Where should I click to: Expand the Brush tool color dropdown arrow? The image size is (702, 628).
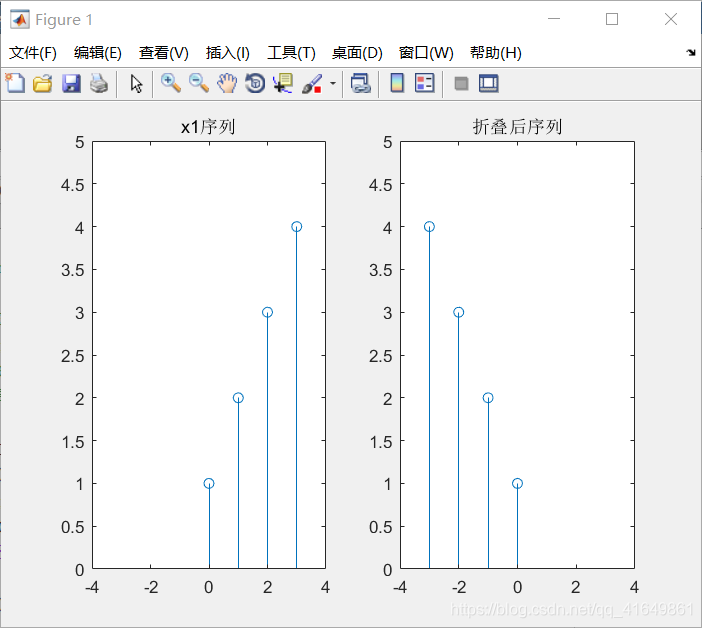(333, 83)
